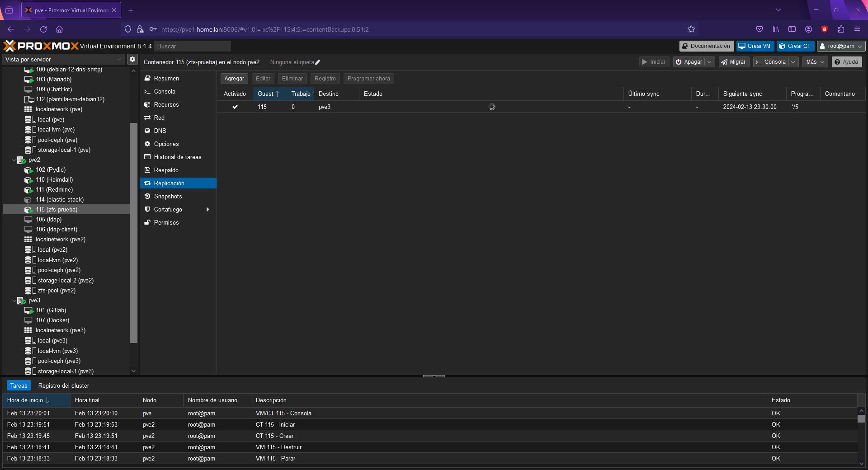The height and width of the screenshot is (470, 868).
Task: Toggle the Firefox sidebar icon
Action: click(x=792, y=29)
